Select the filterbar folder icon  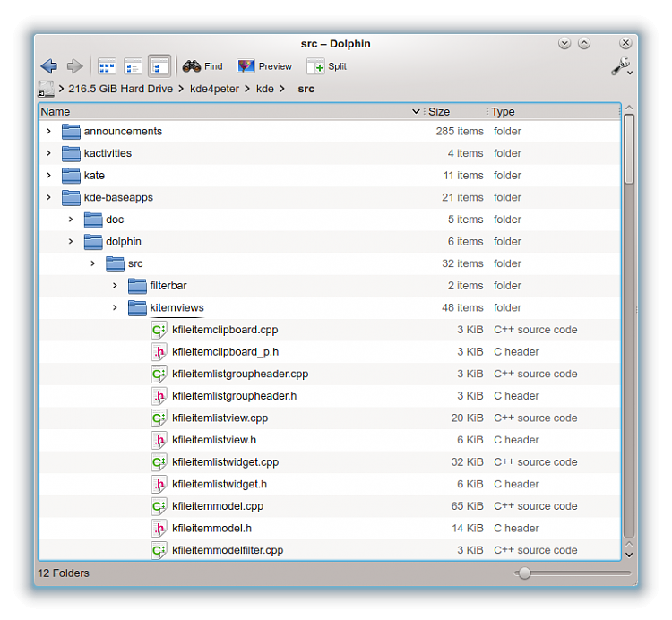(x=137, y=286)
